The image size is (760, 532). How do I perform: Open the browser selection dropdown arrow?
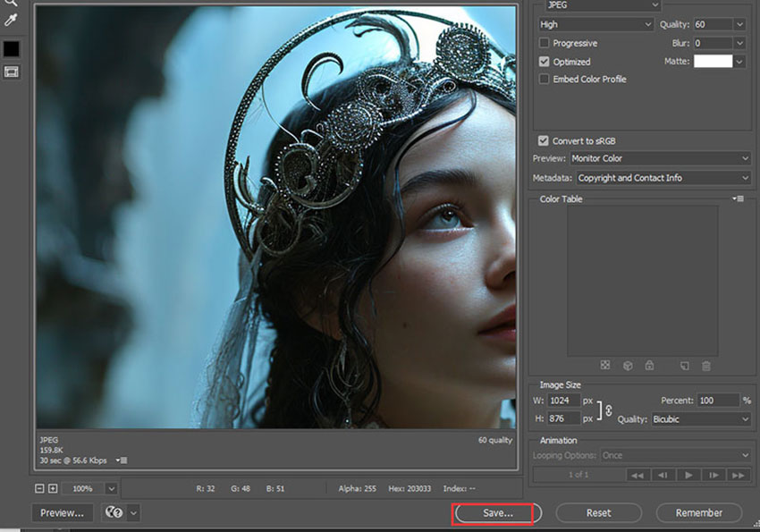[134, 512]
